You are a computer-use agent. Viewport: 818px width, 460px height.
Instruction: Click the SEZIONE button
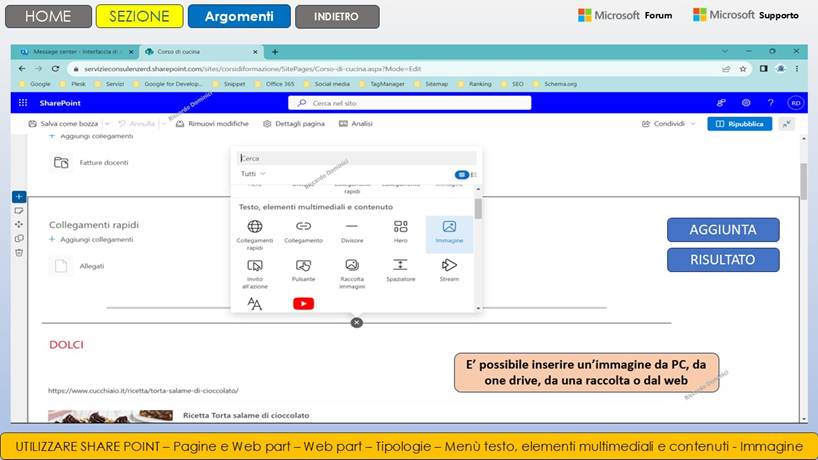coord(139,16)
